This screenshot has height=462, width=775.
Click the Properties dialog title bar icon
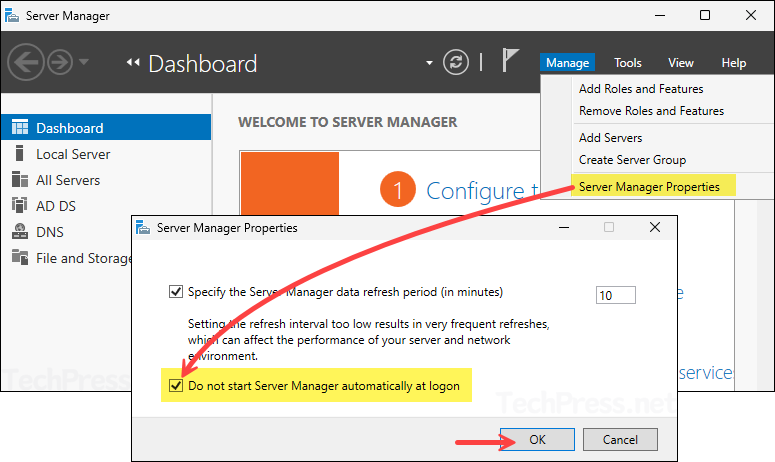coord(143,227)
